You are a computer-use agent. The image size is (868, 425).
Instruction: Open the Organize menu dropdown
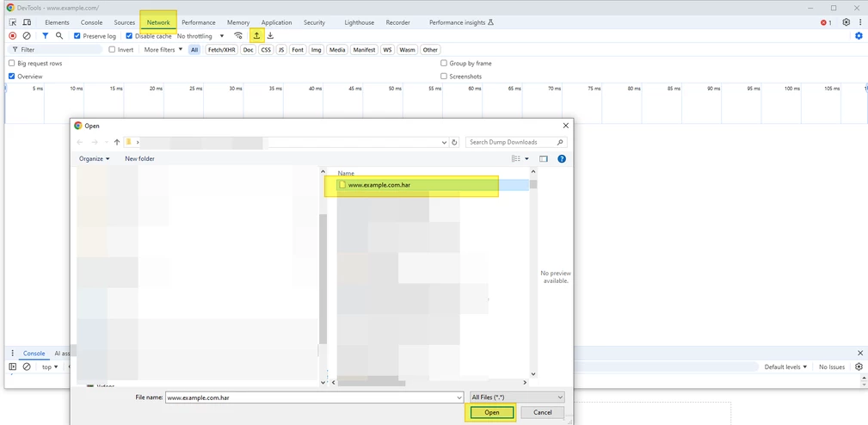pyautogui.click(x=94, y=159)
